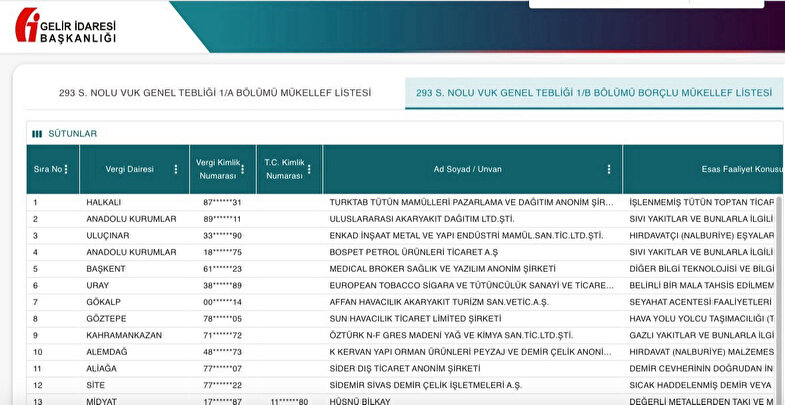Screen dimensions: 785x405
Task: Click GAZLI YAKITLAR VE BUNLARLA cell
Action: [x=702, y=335]
